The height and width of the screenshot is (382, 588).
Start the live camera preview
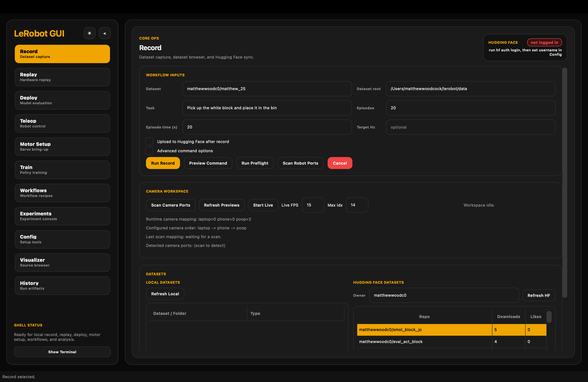(x=263, y=205)
